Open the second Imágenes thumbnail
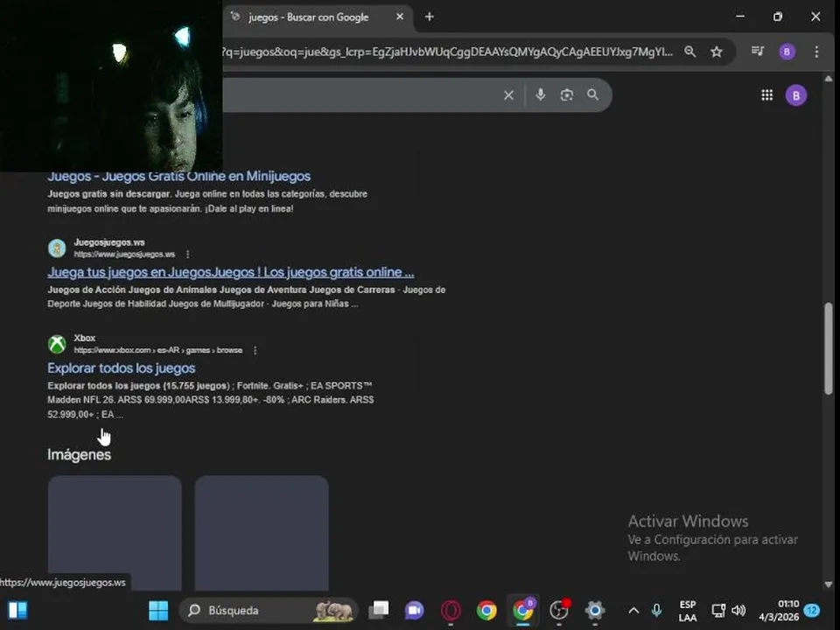840x630 pixels. pyautogui.click(x=262, y=533)
